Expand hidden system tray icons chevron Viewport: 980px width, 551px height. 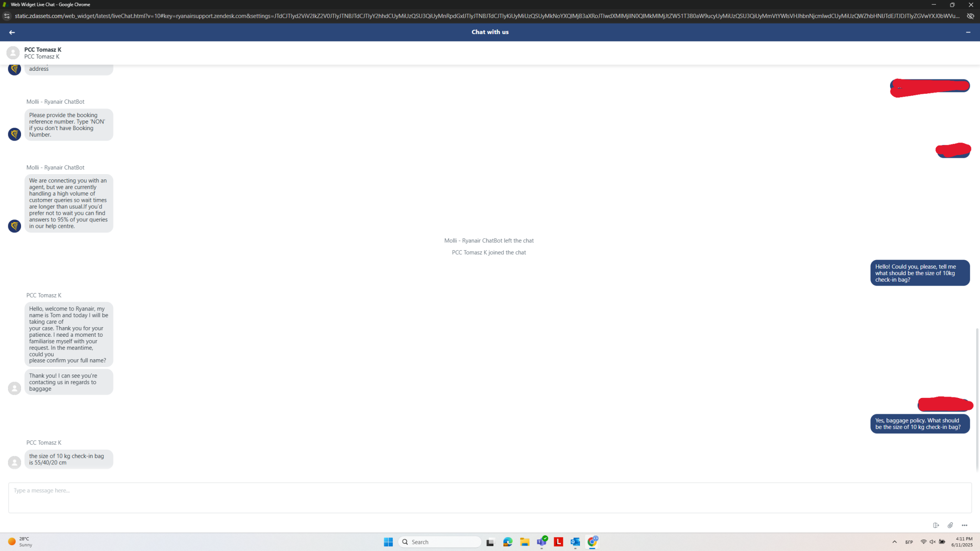pos(894,542)
